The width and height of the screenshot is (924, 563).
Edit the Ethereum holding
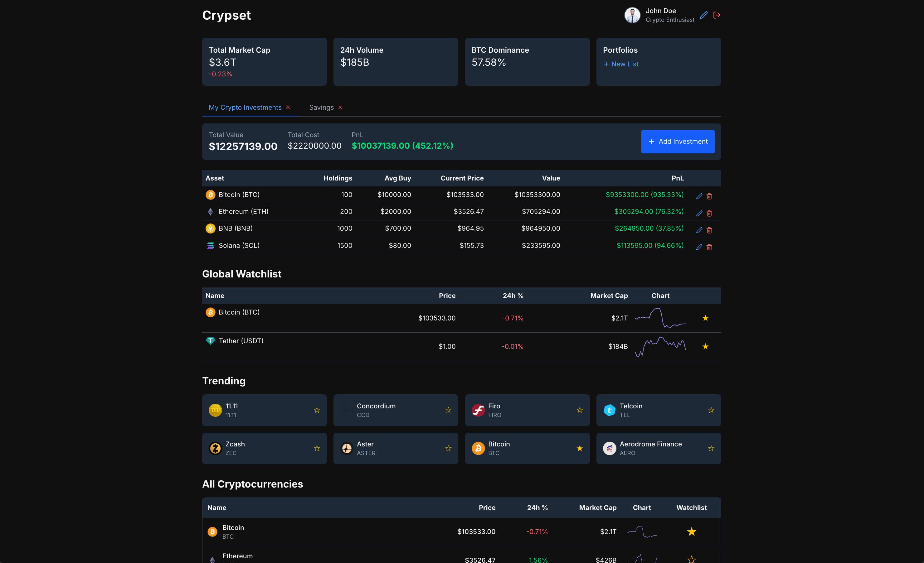click(699, 213)
